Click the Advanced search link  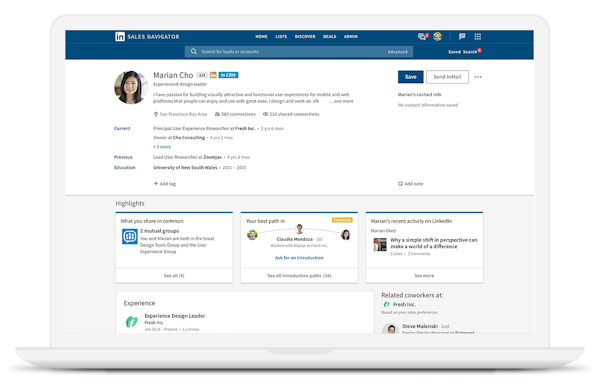click(x=398, y=52)
